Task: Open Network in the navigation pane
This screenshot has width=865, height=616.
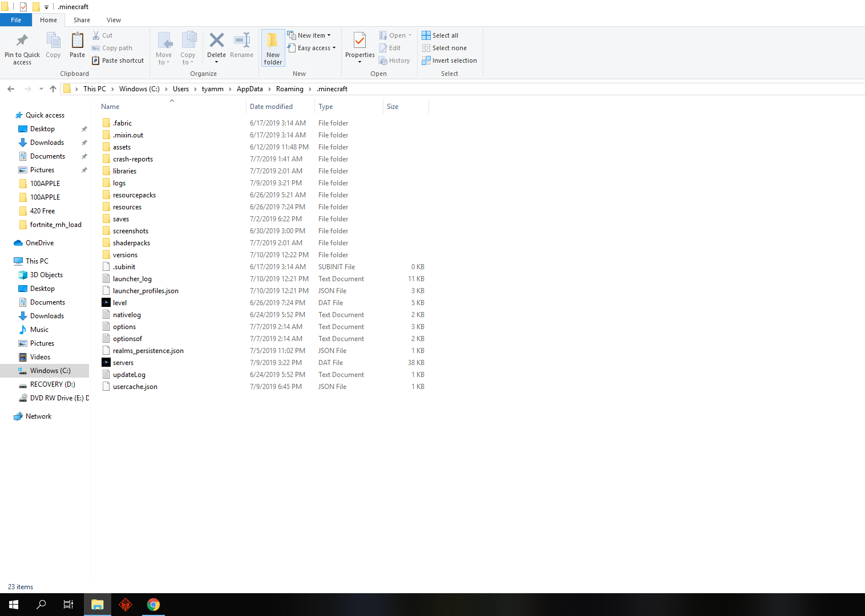Action: 38,416
